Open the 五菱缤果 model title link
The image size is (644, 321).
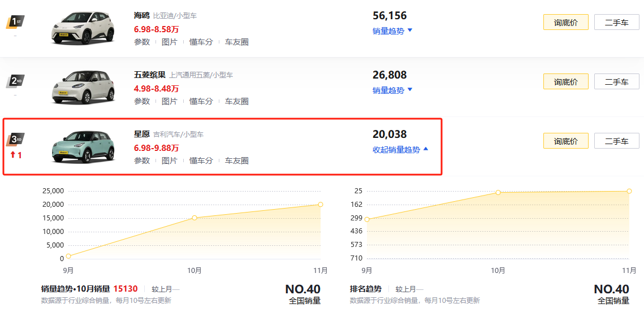point(149,75)
